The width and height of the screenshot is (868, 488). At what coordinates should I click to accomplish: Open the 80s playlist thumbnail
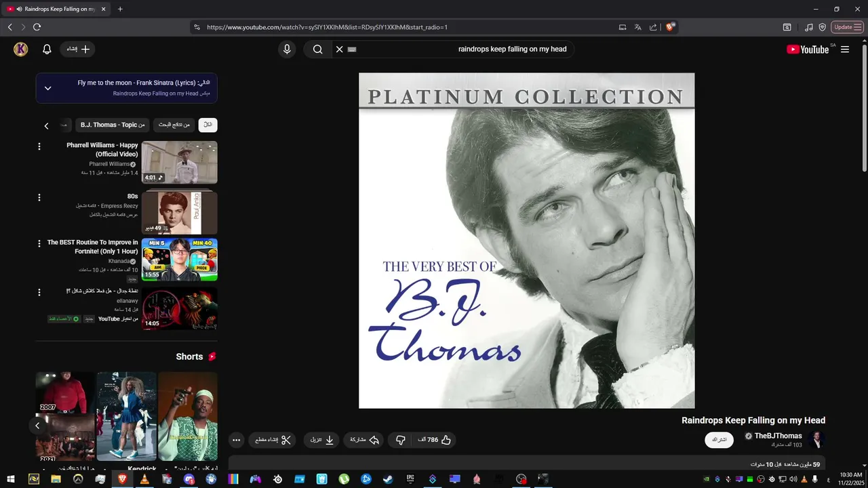click(x=179, y=212)
